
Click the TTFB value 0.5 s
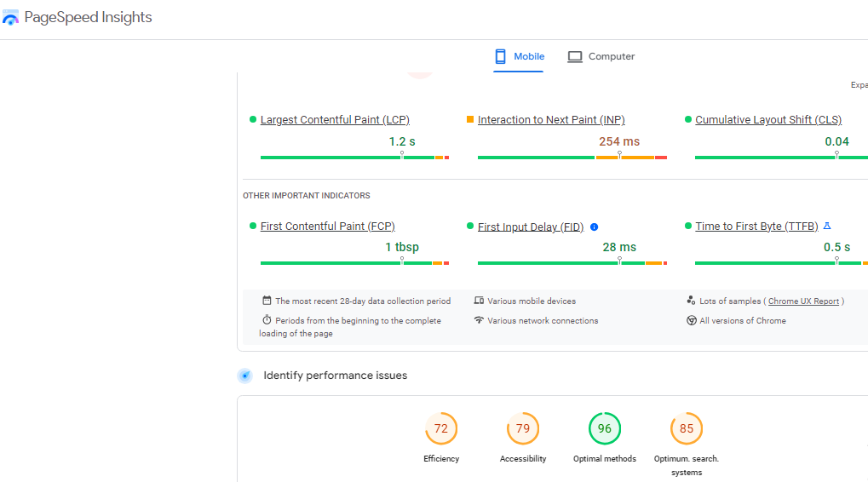836,247
